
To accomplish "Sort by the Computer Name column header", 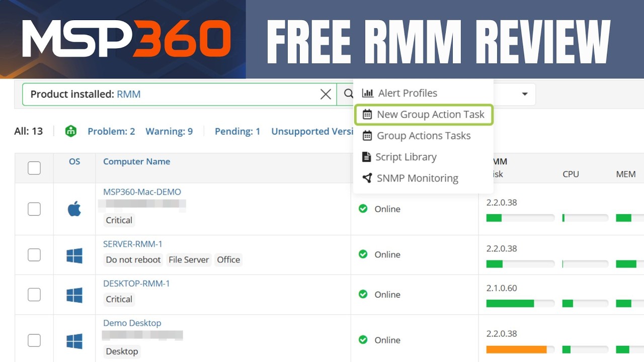I will [x=136, y=161].
